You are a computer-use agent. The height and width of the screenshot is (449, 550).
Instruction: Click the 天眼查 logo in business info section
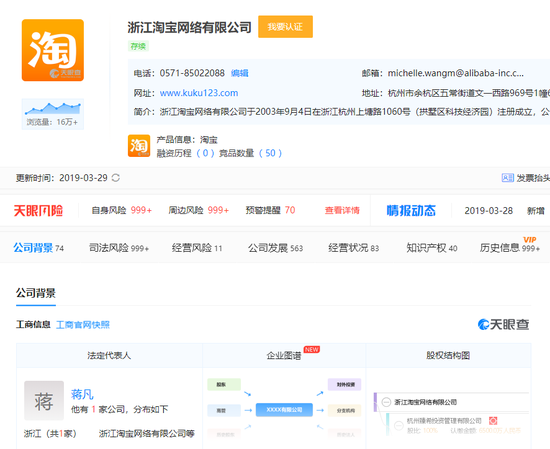[503, 324]
